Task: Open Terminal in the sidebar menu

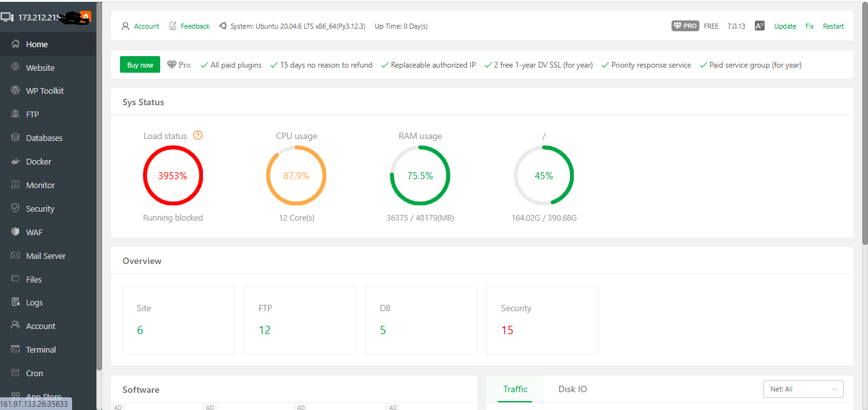Action: pos(48,349)
